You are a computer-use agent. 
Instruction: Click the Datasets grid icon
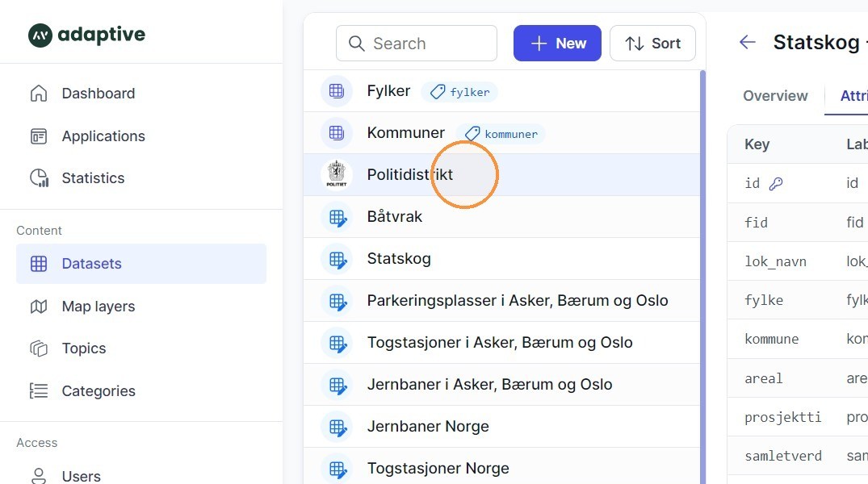point(39,264)
